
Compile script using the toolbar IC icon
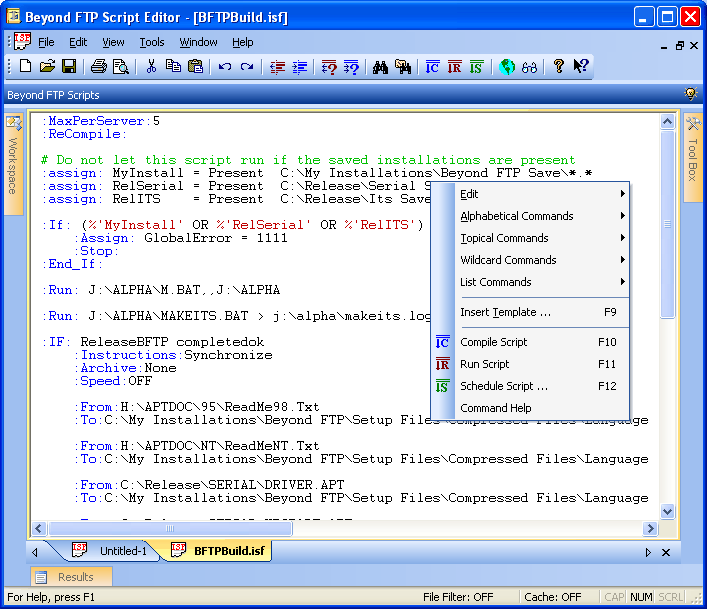tap(432, 67)
